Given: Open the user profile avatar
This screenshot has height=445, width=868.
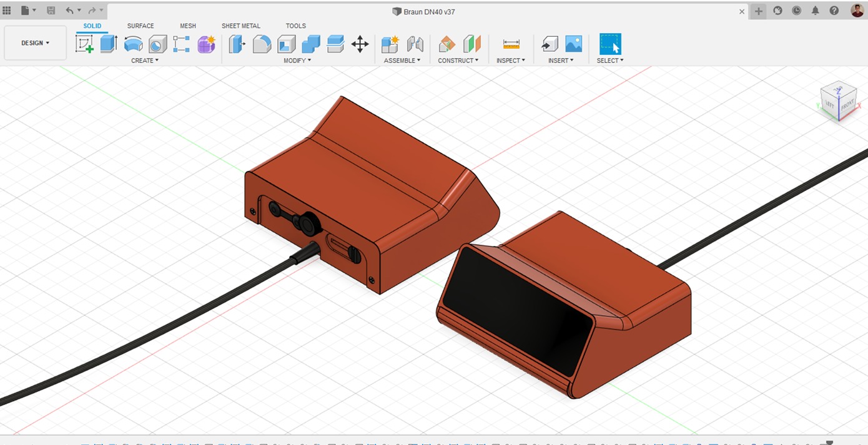Looking at the screenshot, I should (x=857, y=11).
